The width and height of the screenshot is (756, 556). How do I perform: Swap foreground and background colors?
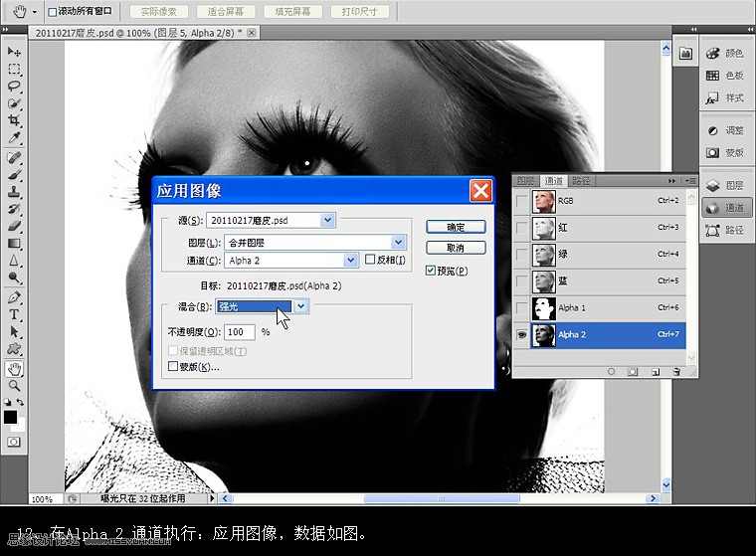[x=20, y=402]
